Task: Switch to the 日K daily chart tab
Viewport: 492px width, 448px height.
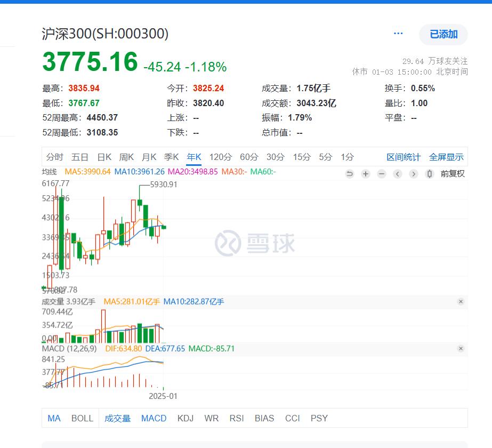Action: point(104,157)
